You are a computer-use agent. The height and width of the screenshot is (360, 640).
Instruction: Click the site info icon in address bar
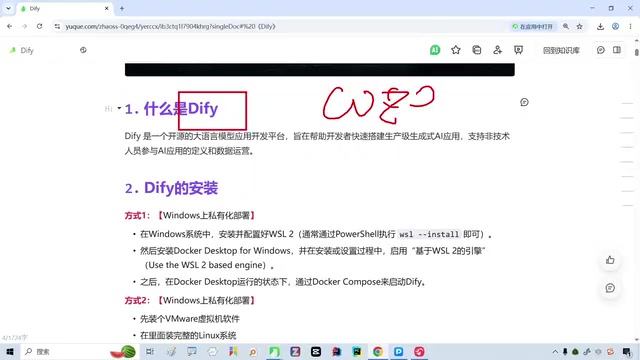pos(57,26)
